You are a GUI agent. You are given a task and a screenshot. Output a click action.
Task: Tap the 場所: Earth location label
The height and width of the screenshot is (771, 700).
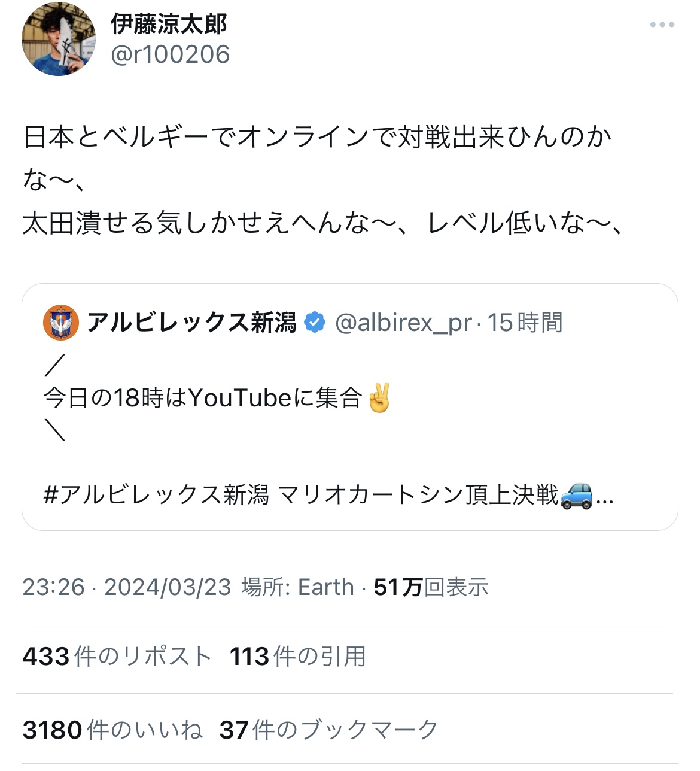click(297, 587)
